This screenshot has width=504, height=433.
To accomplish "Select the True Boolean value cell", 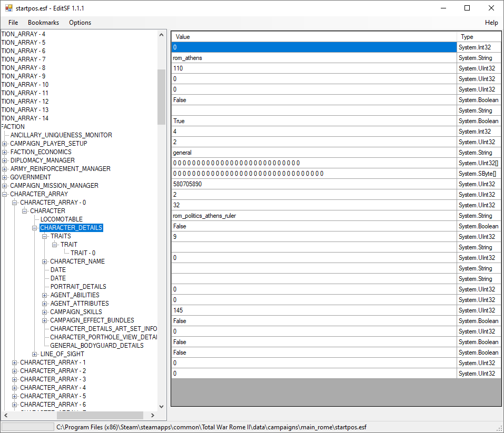I will tap(314, 121).
